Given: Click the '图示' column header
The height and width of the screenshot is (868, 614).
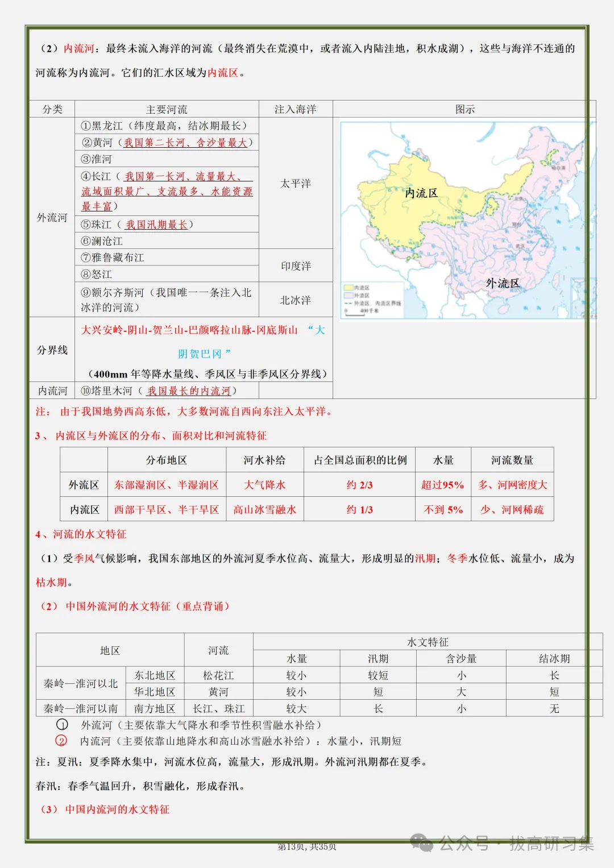Looking at the screenshot, I should pos(464,109).
